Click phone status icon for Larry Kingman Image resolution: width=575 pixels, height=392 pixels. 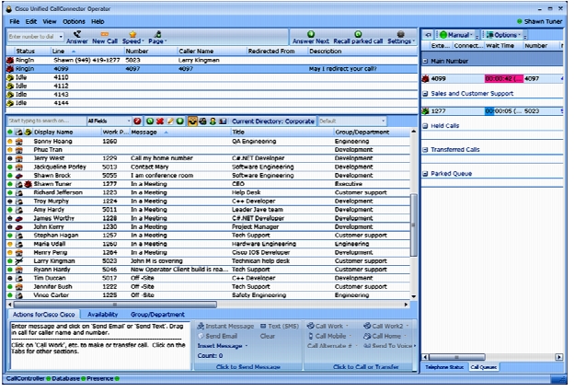19,261
